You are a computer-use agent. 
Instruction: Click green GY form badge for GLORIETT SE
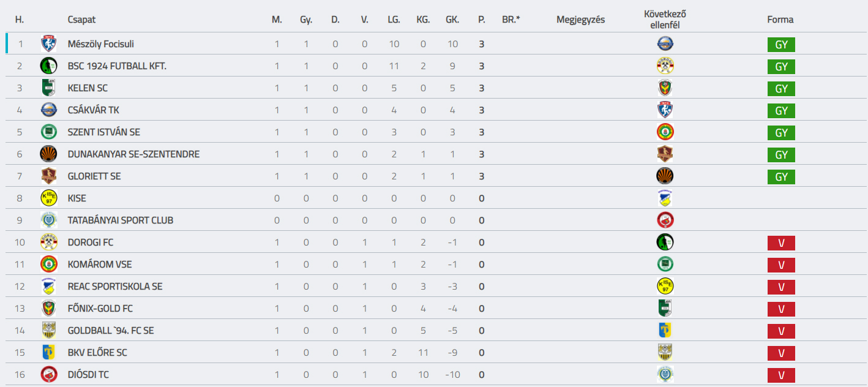781,177
